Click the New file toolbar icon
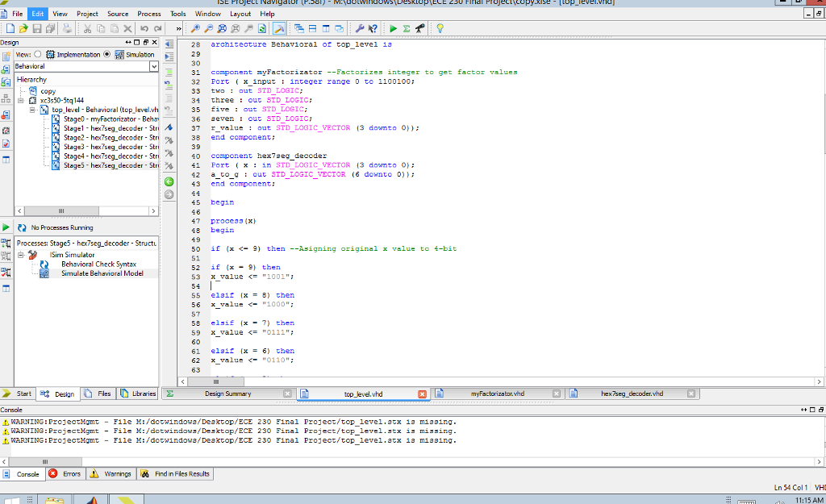Viewport: 826px width, 504px height. point(10,28)
